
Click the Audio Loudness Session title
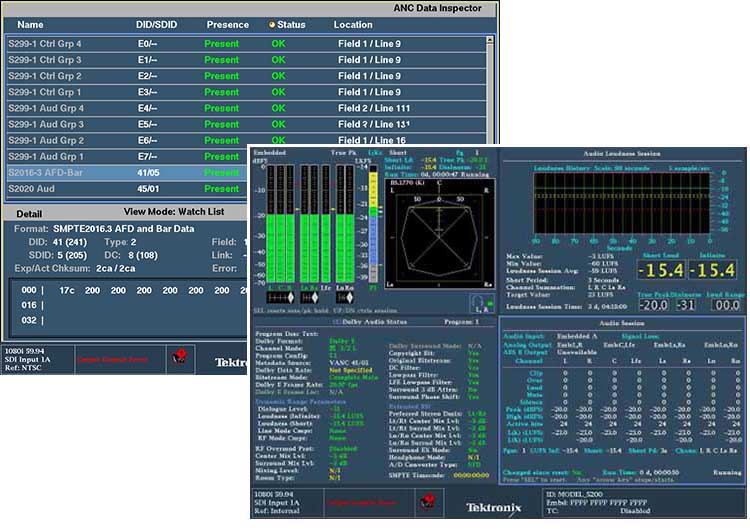pyautogui.click(x=622, y=154)
